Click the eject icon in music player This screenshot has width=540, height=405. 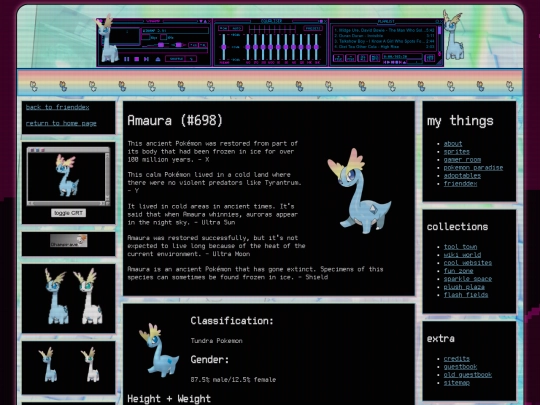pos(158,59)
